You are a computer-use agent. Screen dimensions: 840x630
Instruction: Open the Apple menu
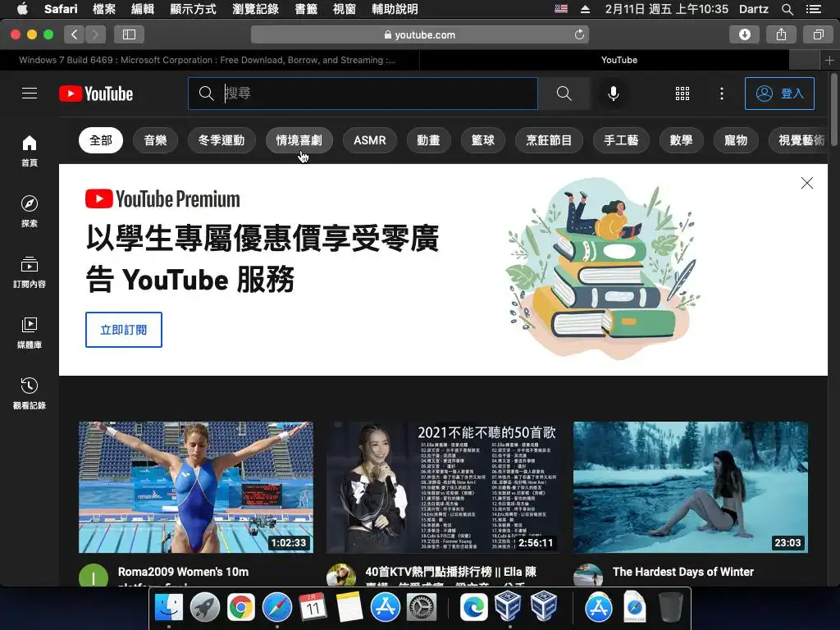click(x=22, y=9)
